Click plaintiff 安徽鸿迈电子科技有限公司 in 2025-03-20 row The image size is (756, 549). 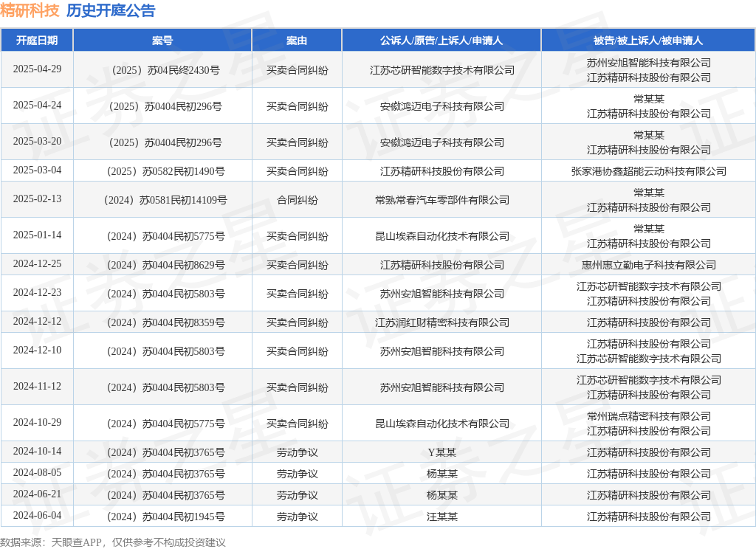(441, 142)
